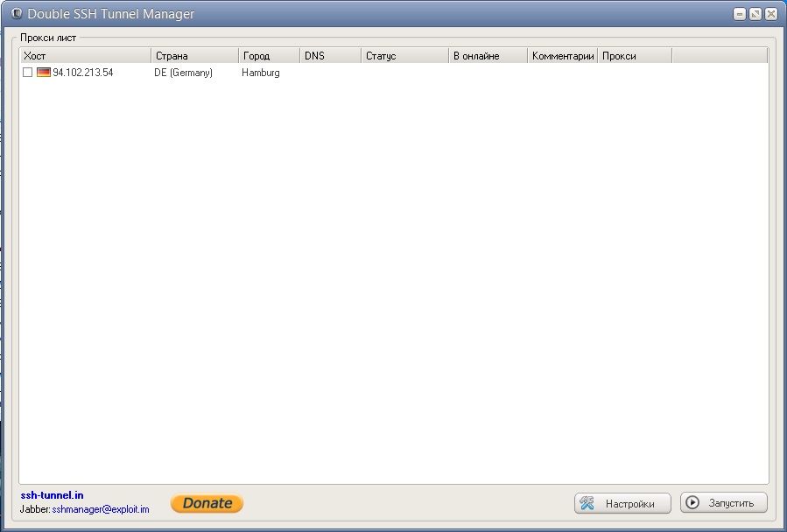Minimize the Double SSH Tunnel Manager window
This screenshot has width=787, height=532.
click(x=740, y=14)
